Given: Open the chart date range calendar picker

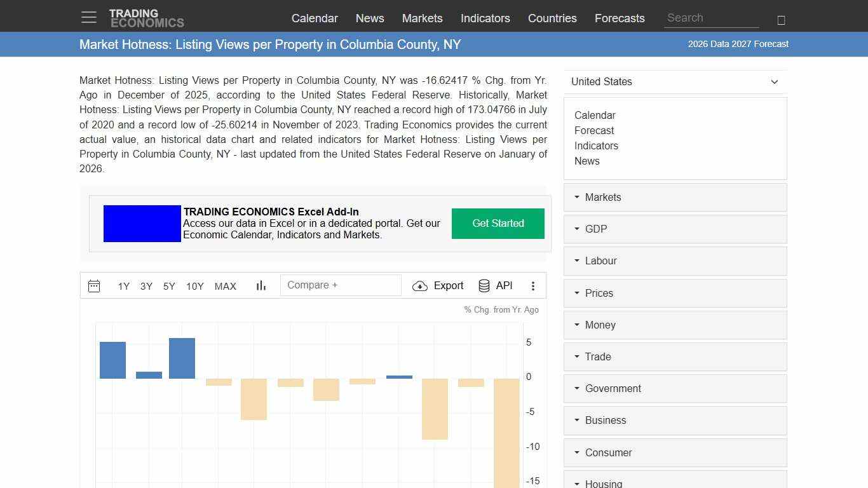Looking at the screenshot, I should (x=94, y=286).
